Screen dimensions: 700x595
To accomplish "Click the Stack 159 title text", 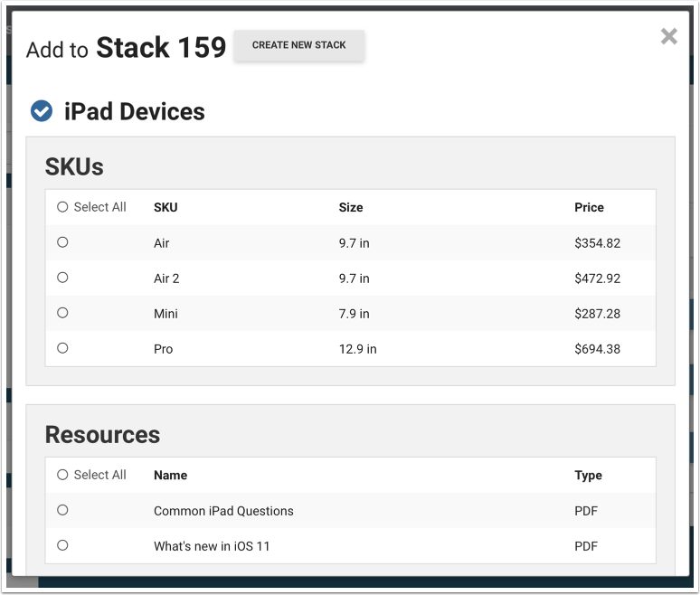I will [x=161, y=47].
